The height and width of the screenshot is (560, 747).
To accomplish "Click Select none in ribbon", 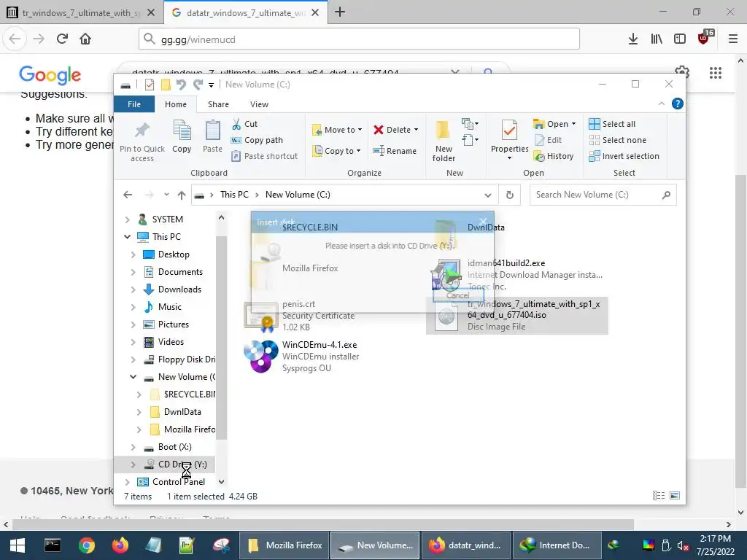I will tap(617, 140).
